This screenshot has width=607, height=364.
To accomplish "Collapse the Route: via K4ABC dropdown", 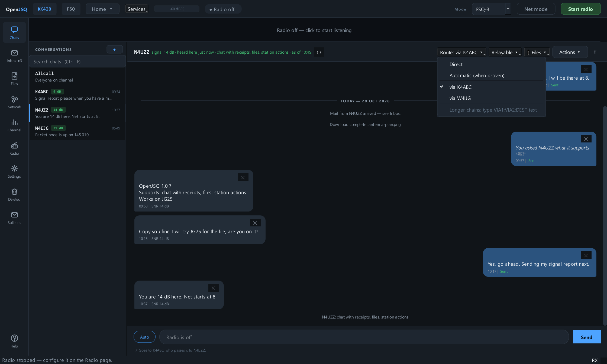I will [461, 52].
